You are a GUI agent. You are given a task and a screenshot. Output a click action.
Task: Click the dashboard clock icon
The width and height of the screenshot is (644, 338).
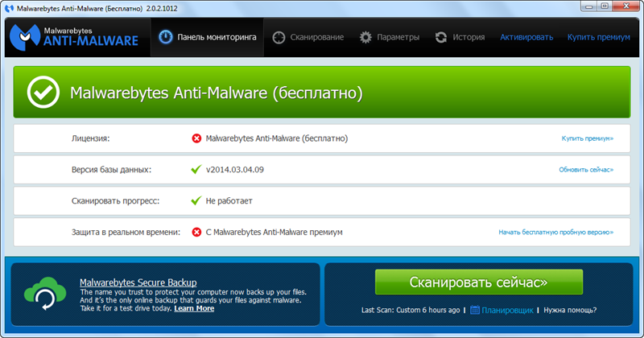tap(166, 37)
